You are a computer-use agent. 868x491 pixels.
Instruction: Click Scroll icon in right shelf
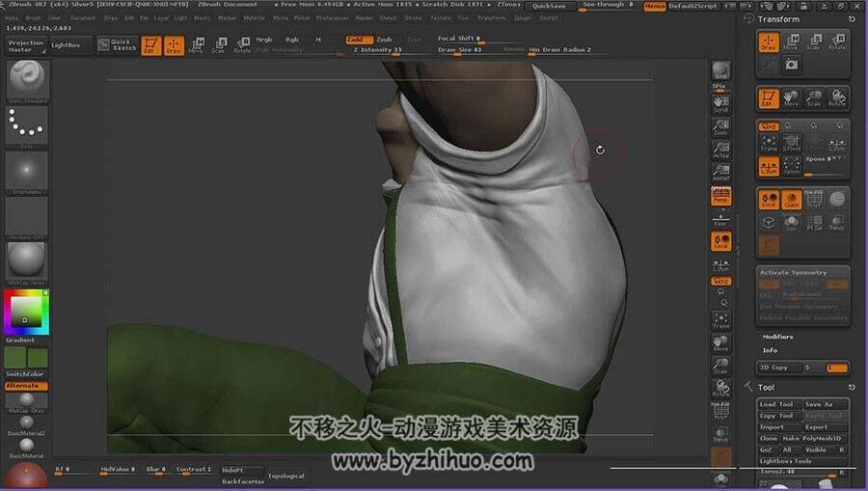[720, 104]
